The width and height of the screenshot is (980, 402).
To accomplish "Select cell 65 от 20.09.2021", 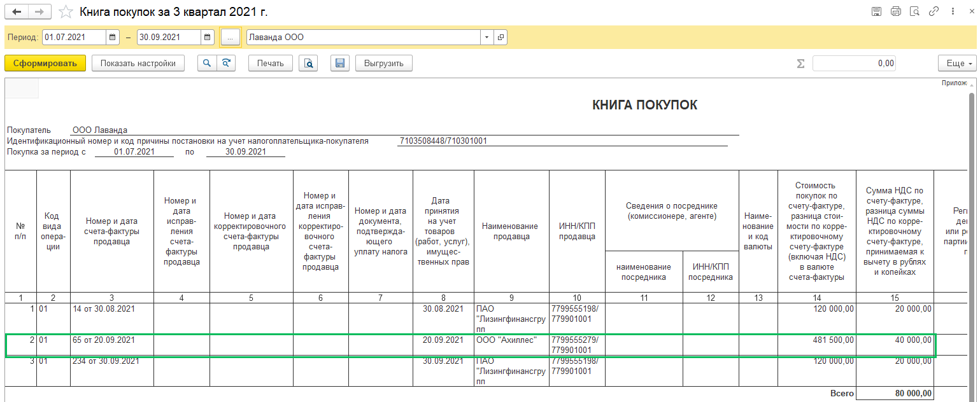I will coord(111,345).
